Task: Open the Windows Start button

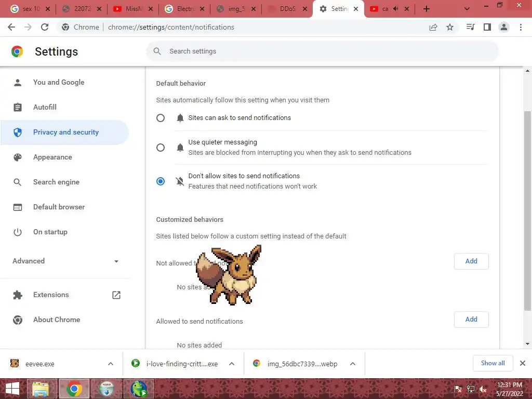Action: pyautogui.click(x=12, y=389)
